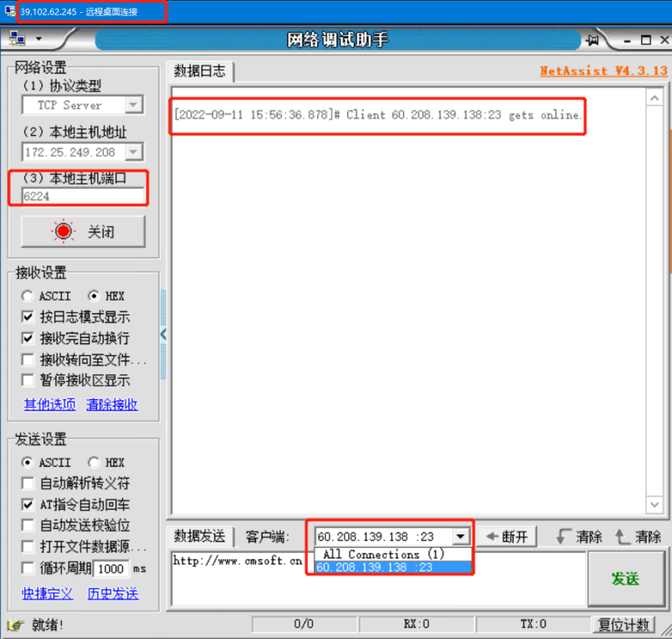Open the NetAssist V4.3.13 link
This screenshot has height=639, width=672.
pos(603,70)
